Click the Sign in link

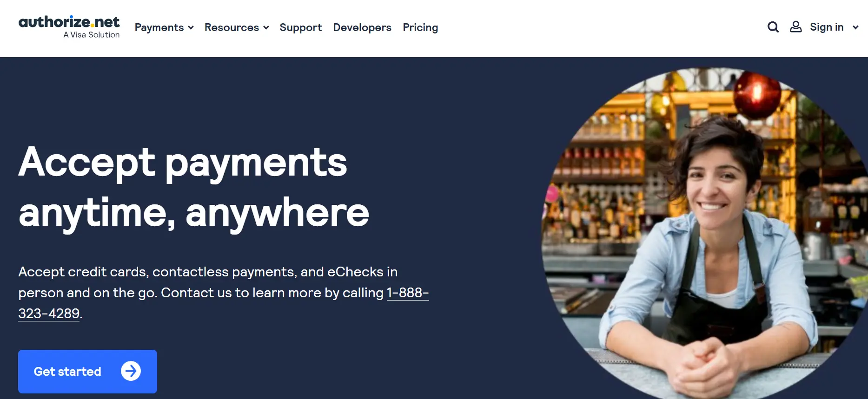[x=826, y=27]
